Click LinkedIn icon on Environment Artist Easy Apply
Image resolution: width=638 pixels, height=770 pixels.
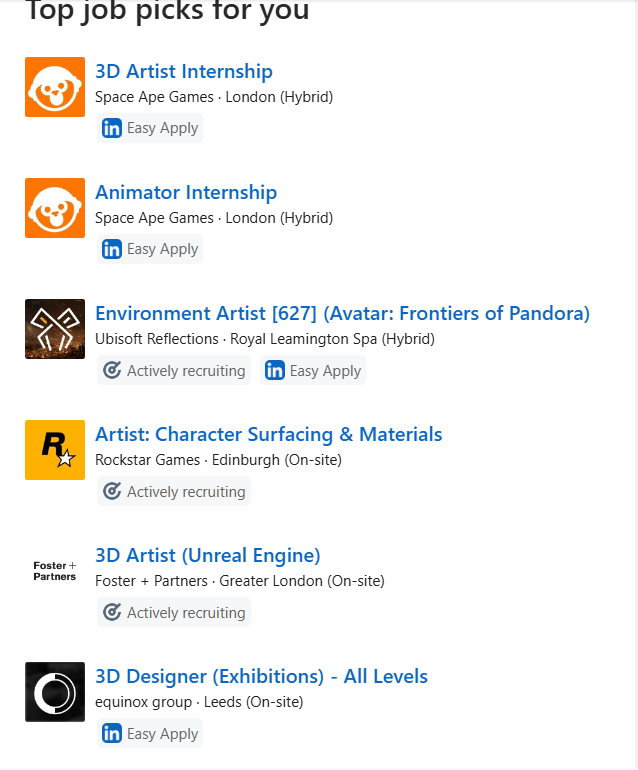click(x=275, y=370)
